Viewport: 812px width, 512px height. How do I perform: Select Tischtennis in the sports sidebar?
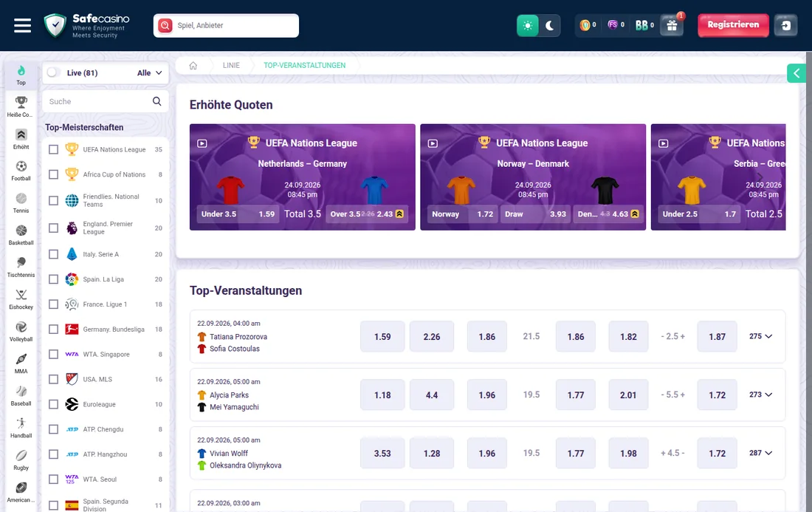coord(21,267)
